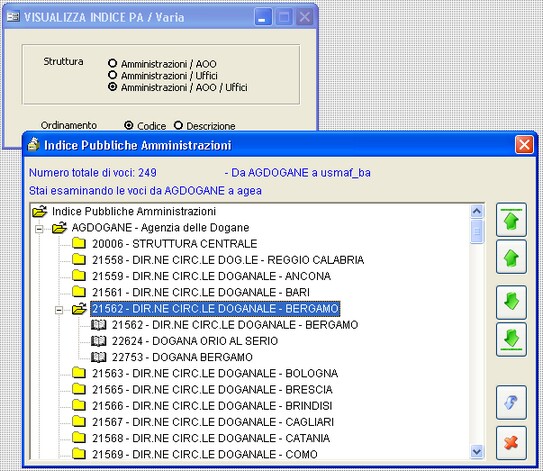The image size is (543, 471).
Task: Collapse the 21562 BERGAMO tree node
Action: [59, 310]
